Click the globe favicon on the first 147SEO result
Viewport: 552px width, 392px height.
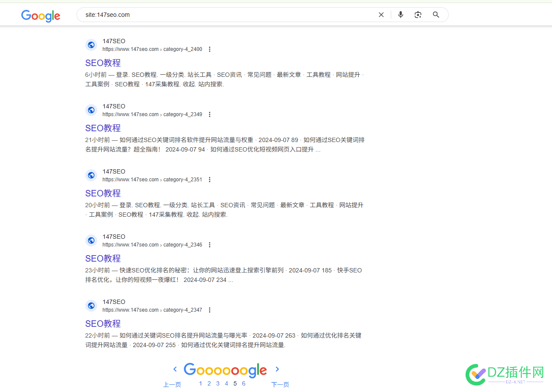91,44
